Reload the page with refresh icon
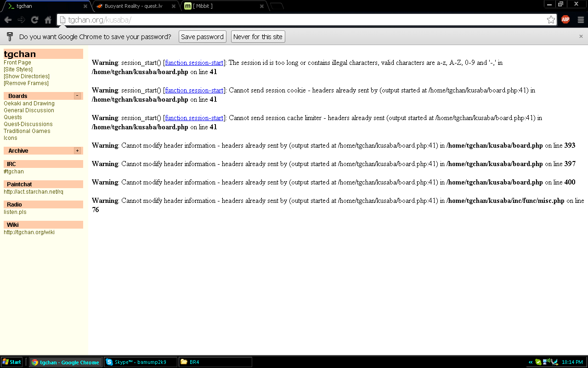Screen dimensions: 588x368 click(x=34, y=20)
